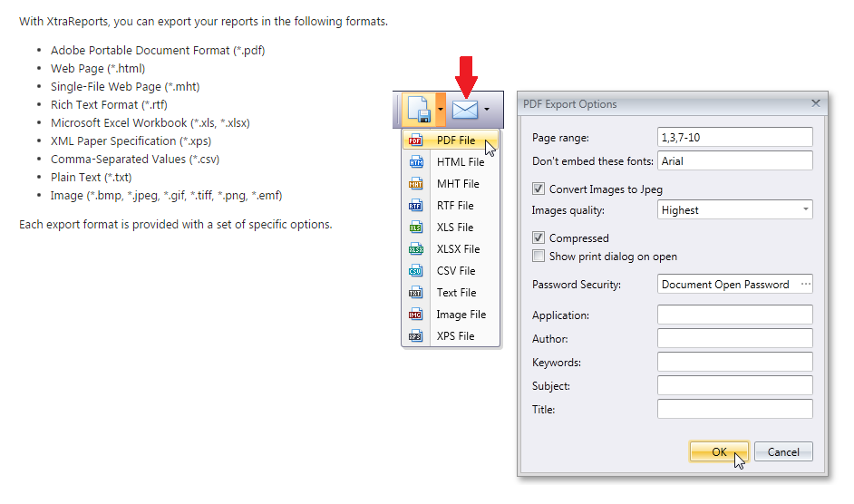Screen dimensions: 854x504
Task: Click the 'XML Paper Specification (*.xps)' text
Action: point(131,141)
